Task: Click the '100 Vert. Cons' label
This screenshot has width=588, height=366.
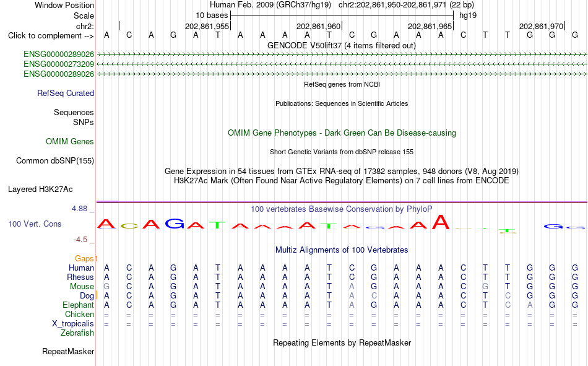Action: pyautogui.click(x=35, y=224)
